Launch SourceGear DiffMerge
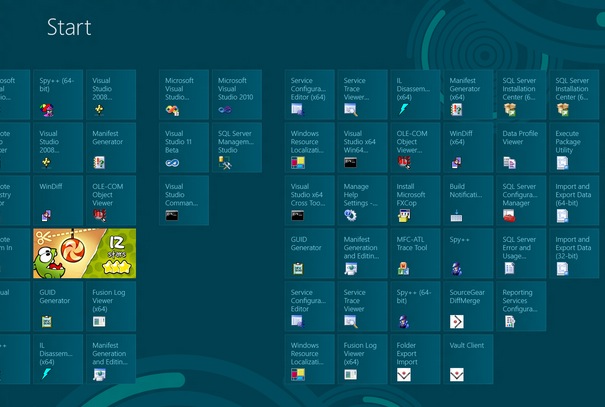This screenshot has height=407, width=605. (468, 306)
